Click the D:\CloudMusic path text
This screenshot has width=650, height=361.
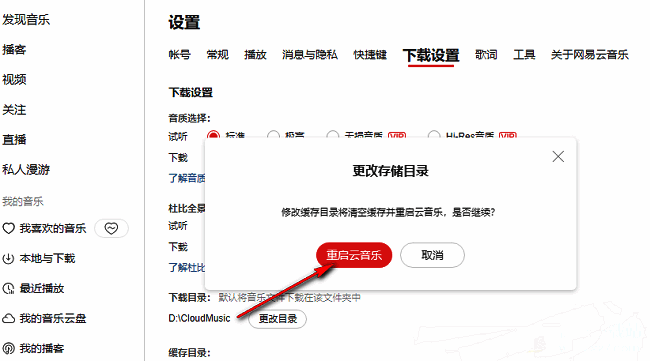pyautogui.click(x=199, y=318)
